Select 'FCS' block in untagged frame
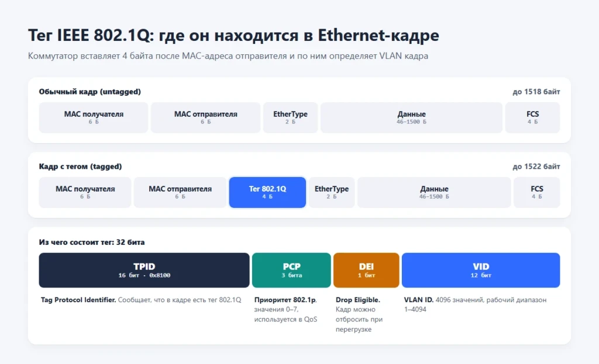599x364 pixels. click(532, 117)
